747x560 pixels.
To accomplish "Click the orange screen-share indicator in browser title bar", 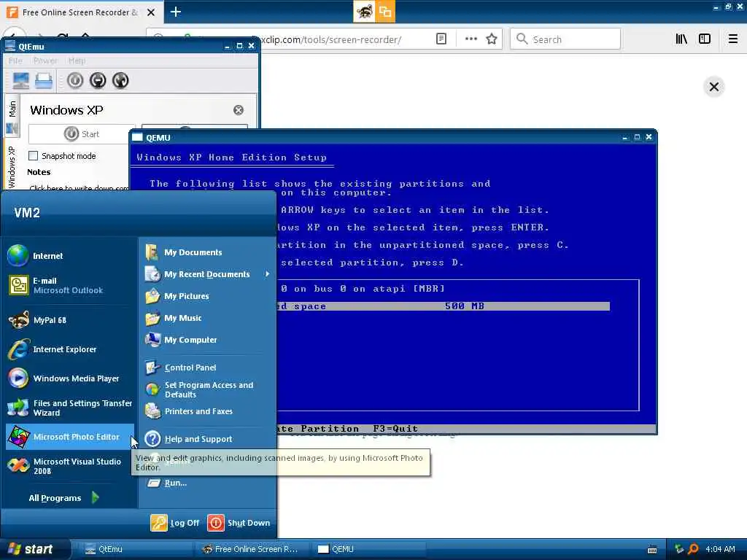I will pyautogui.click(x=385, y=12).
